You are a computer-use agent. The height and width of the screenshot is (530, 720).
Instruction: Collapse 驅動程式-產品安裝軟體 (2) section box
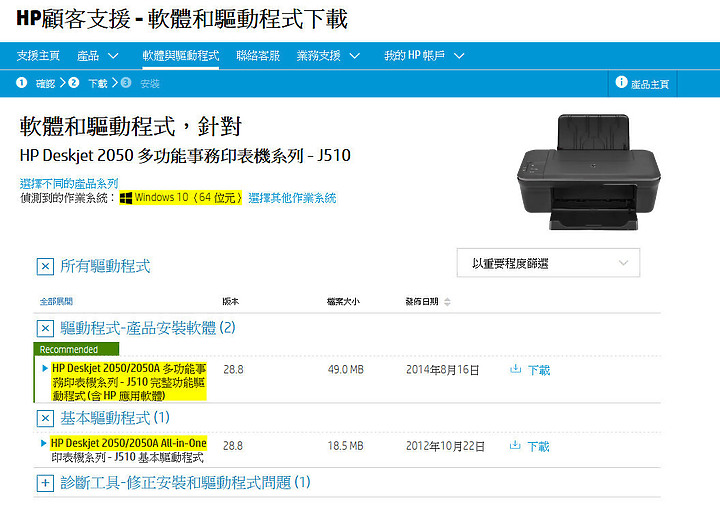[x=45, y=328]
